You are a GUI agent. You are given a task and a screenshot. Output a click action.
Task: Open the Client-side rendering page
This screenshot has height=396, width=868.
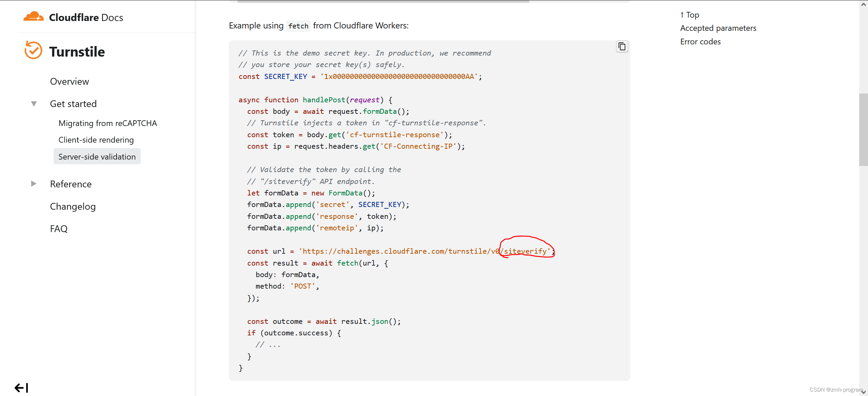point(96,140)
